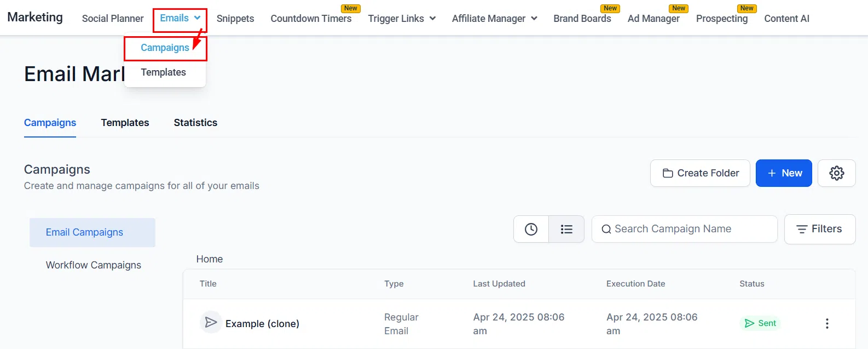868x349 pixels.
Task: Click filter lines icon in Filters button
Action: pos(802,229)
